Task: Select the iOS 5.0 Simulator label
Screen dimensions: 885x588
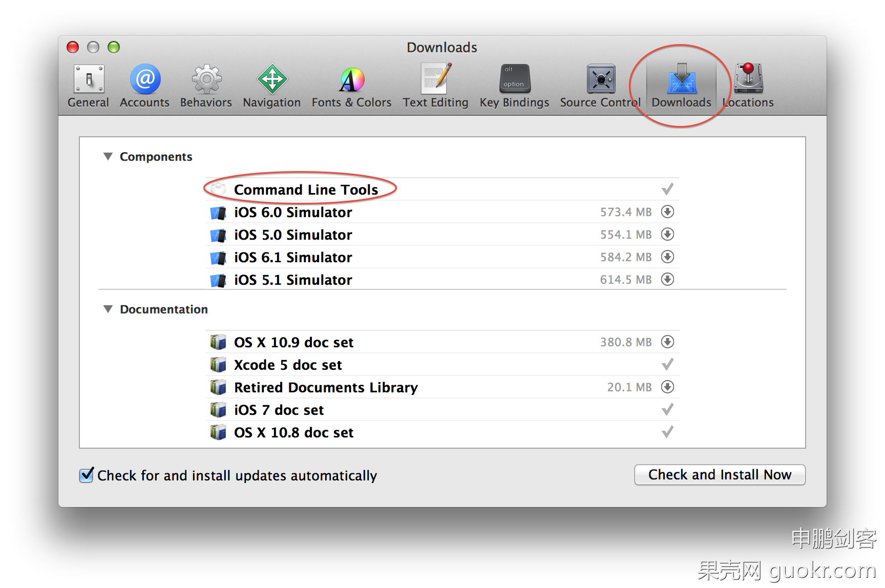Action: (293, 235)
